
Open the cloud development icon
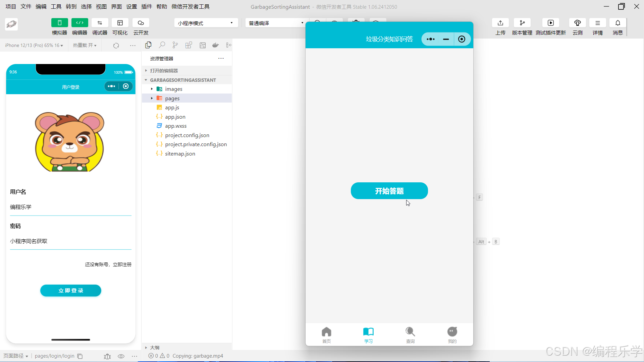(x=141, y=23)
